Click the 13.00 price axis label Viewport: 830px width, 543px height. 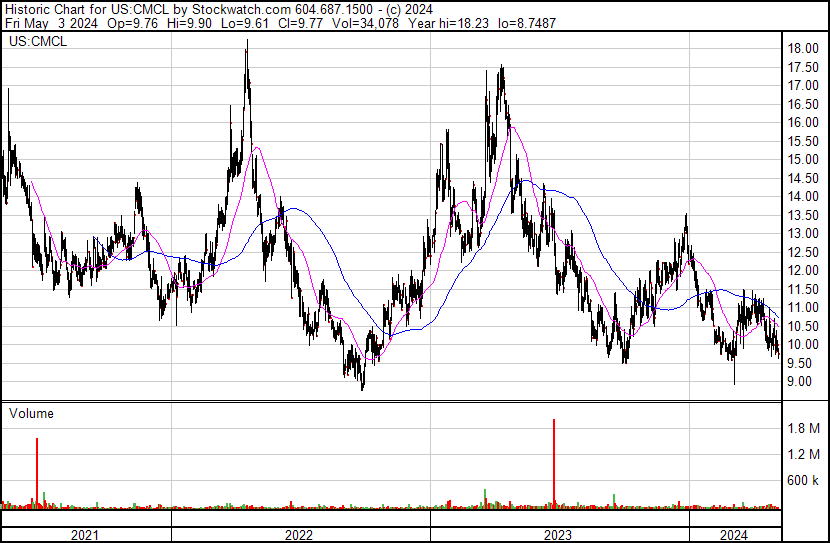(x=803, y=233)
